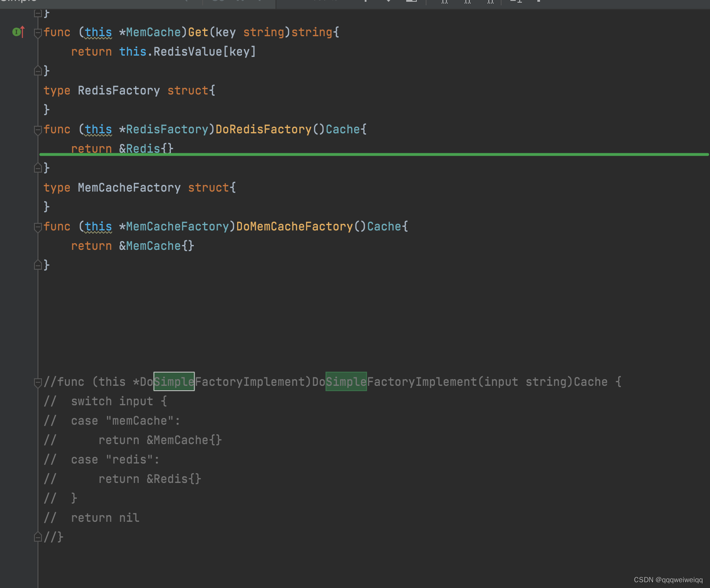Screen dimensions: 710x588
Task: Collapse the DoMemCacheFactory function
Action: pyautogui.click(x=38, y=226)
